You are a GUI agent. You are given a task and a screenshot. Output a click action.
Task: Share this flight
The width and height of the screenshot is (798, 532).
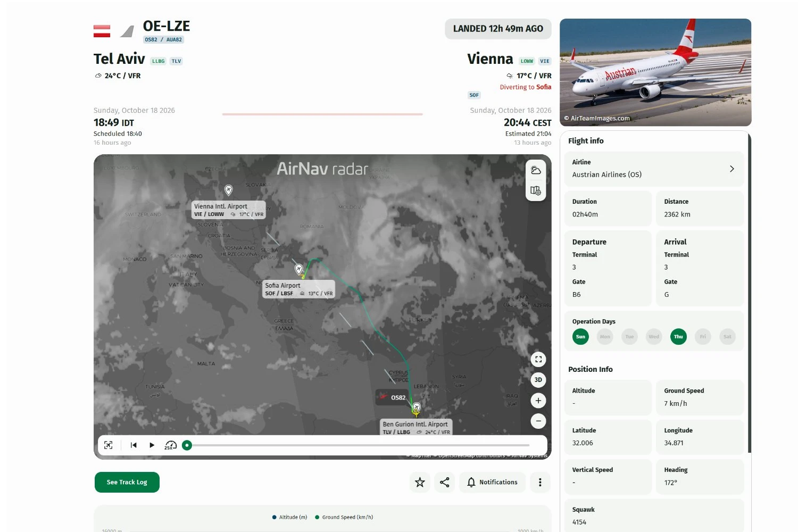point(445,482)
